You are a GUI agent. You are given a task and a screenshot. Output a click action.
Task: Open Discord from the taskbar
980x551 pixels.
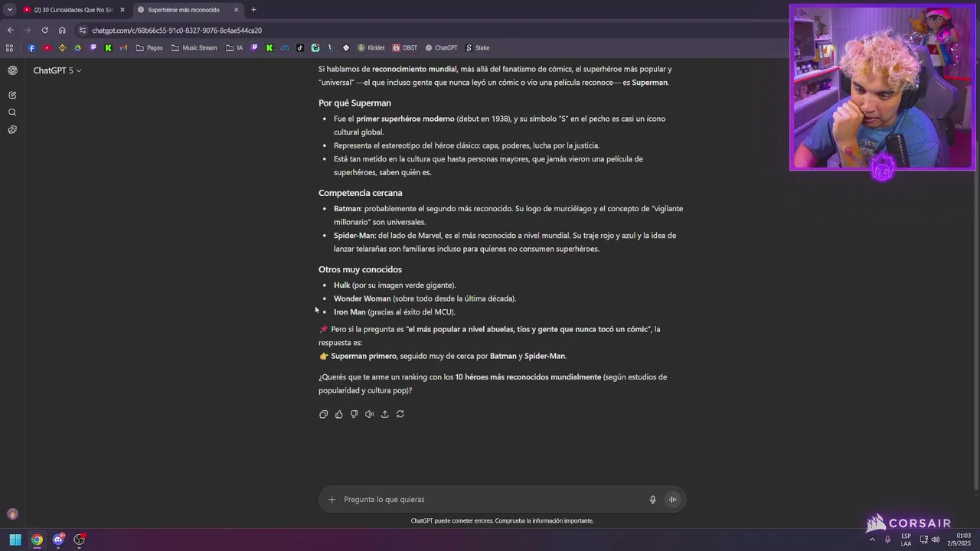pos(58,540)
